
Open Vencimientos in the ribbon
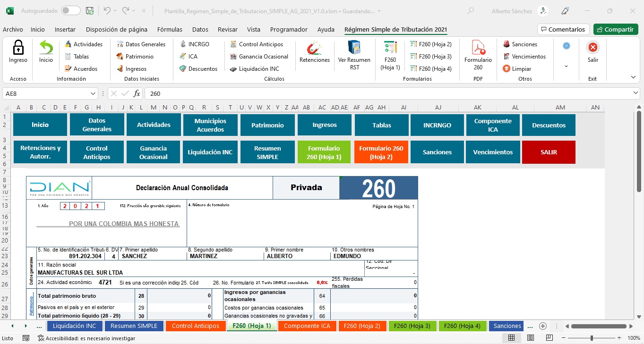pyautogui.click(x=524, y=57)
